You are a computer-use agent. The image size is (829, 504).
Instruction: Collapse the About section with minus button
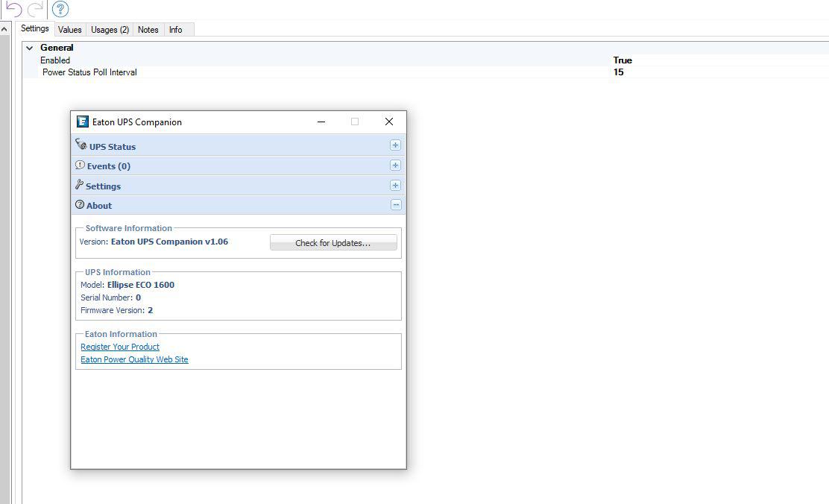tap(395, 205)
